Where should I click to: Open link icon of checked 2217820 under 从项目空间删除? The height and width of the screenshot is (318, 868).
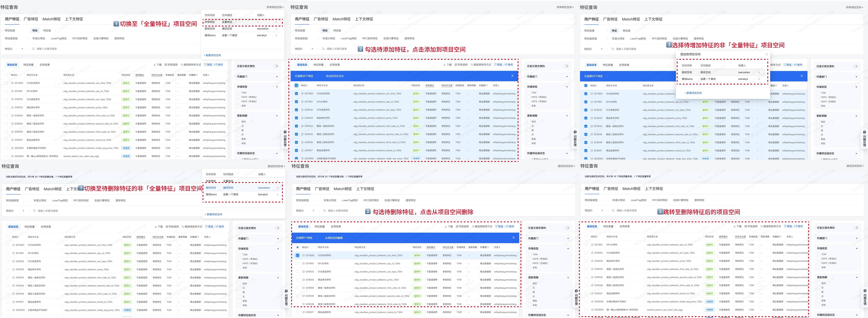coord(303,255)
